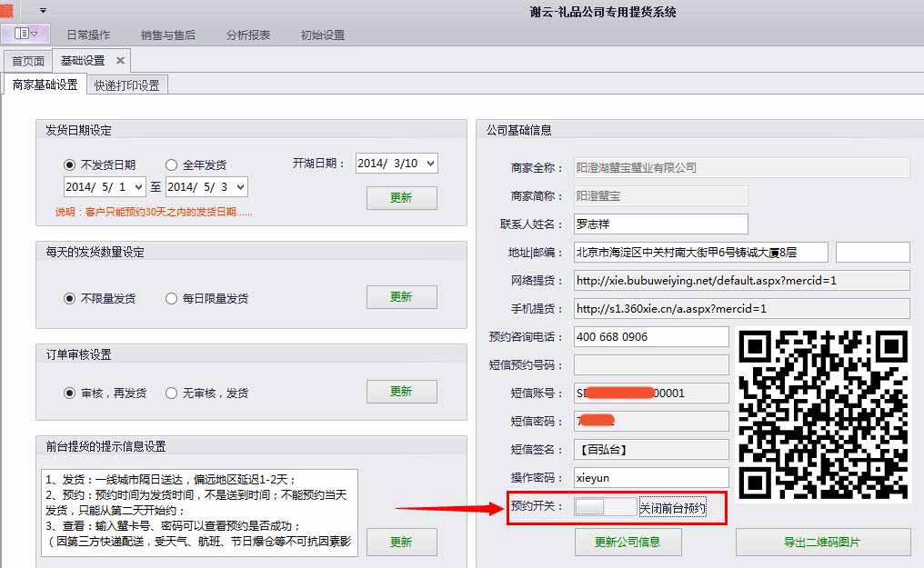
Task: Open the quick access dropdown arrow
Action: point(43,10)
